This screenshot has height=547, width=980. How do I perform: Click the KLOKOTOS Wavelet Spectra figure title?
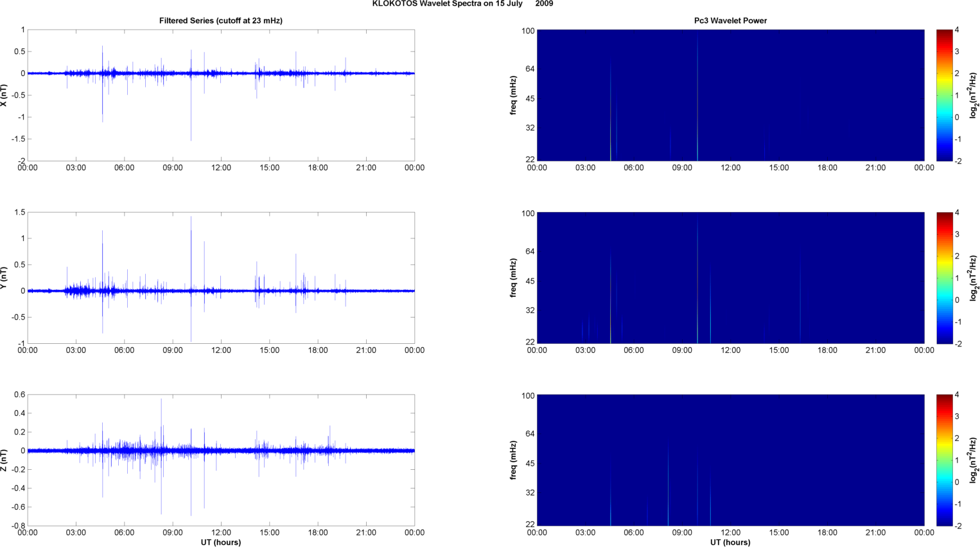coord(462,4)
